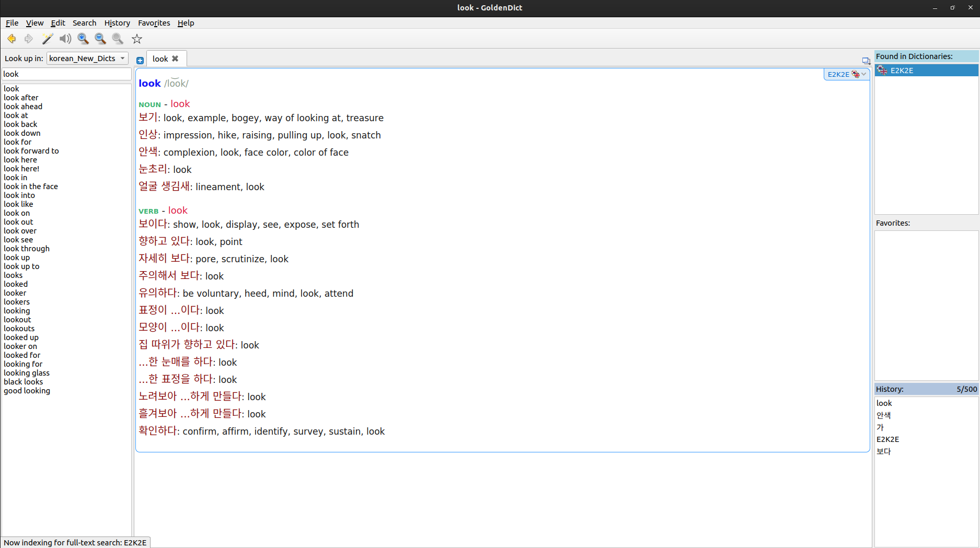Close the 'look' tab

click(176, 59)
